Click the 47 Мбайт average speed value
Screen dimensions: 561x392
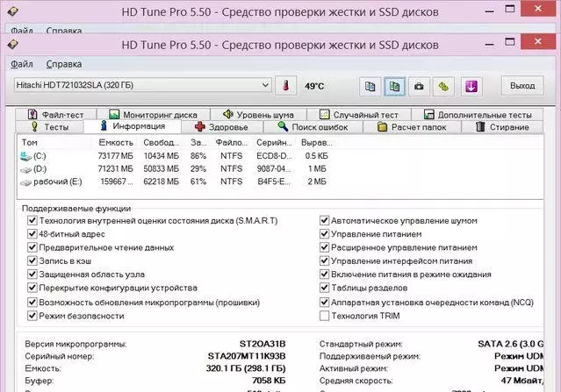[522, 381]
